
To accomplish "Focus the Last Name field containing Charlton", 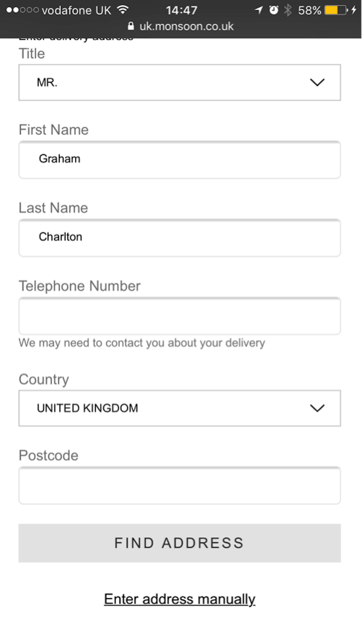I will (x=180, y=238).
